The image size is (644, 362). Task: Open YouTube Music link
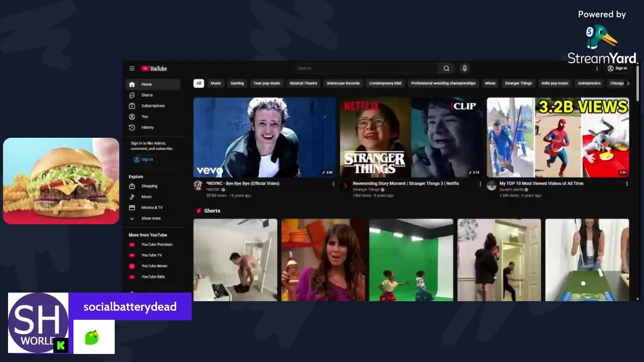click(153, 266)
